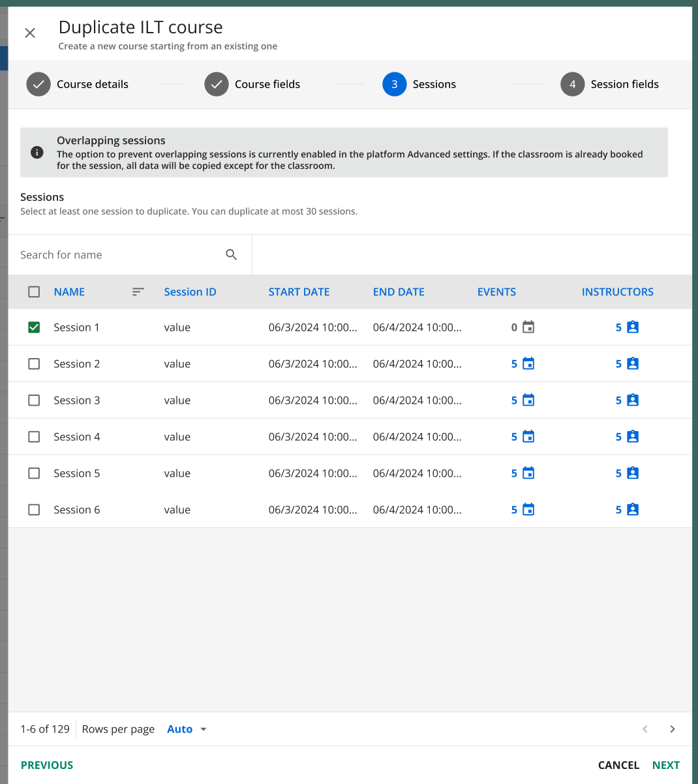Image resolution: width=698 pixels, height=784 pixels.
Task: Click the search magnifier icon
Action: [231, 255]
